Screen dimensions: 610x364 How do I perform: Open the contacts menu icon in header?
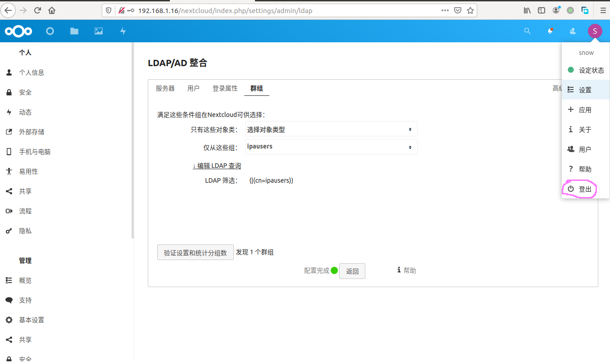pos(573,31)
